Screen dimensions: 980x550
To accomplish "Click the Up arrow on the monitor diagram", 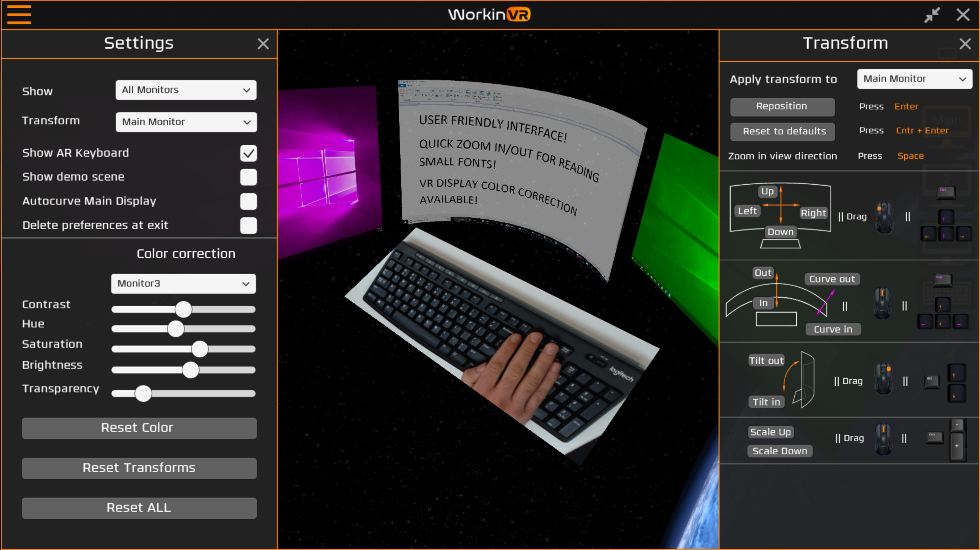I will click(767, 192).
